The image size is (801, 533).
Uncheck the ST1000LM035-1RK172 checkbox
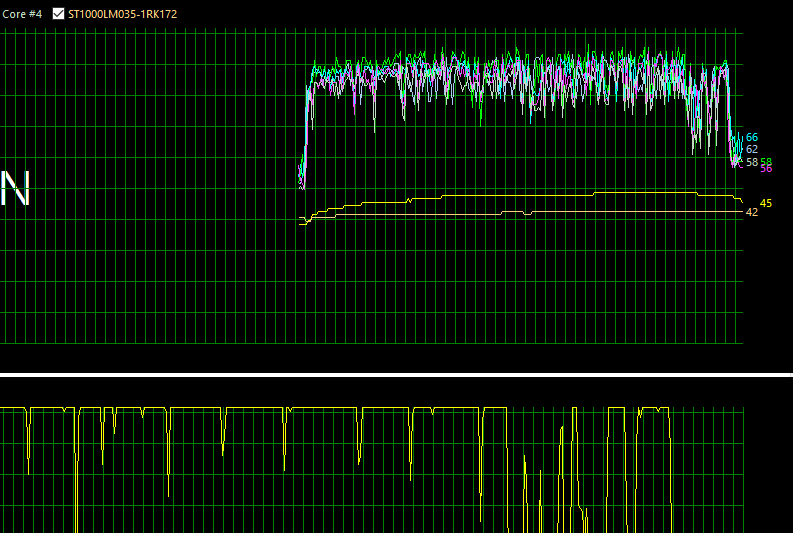click(58, 14)
